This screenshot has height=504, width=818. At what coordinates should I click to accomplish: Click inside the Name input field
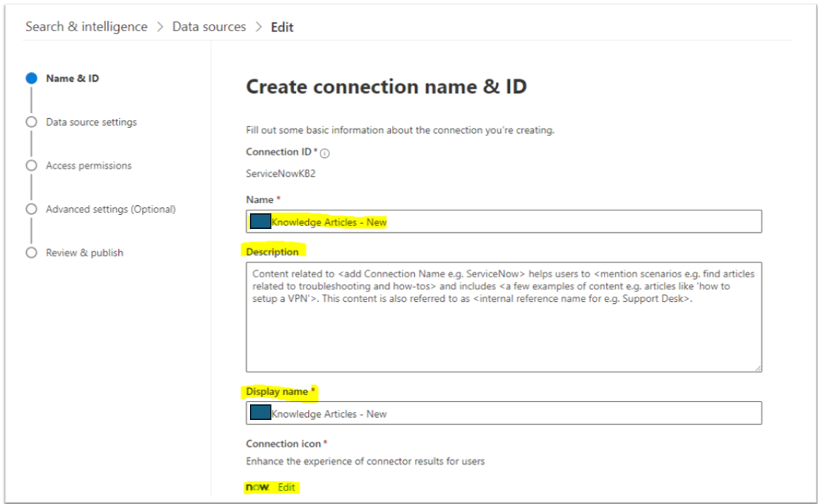coord(483,221)
